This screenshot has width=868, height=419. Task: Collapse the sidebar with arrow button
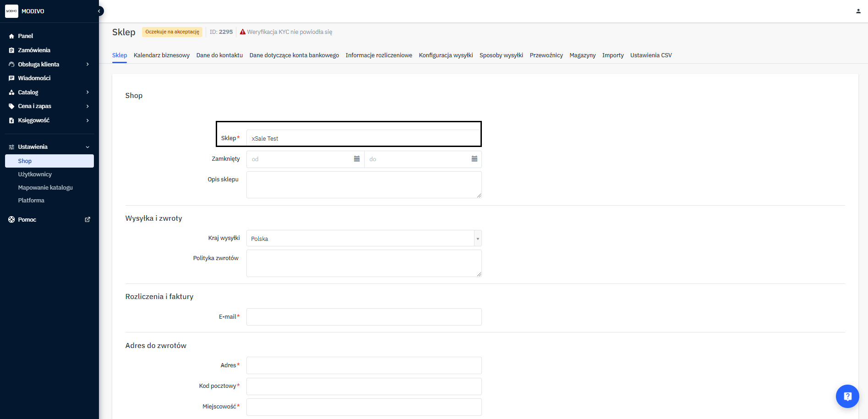coord(99,11)
